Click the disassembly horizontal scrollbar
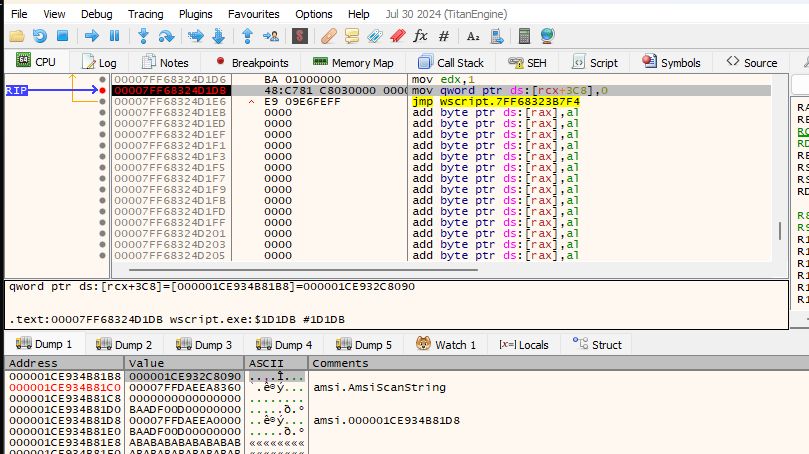Image resolution: width=809 pixels, height=454 pixels. tap(303, 269)
